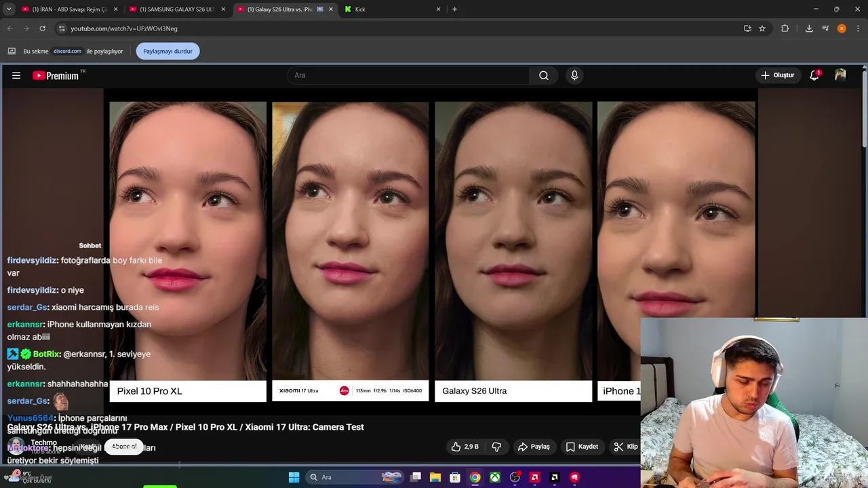Click the YouTube search magnifier button
This screenshot has width=868, height=488.
click(x=544, y=75)
